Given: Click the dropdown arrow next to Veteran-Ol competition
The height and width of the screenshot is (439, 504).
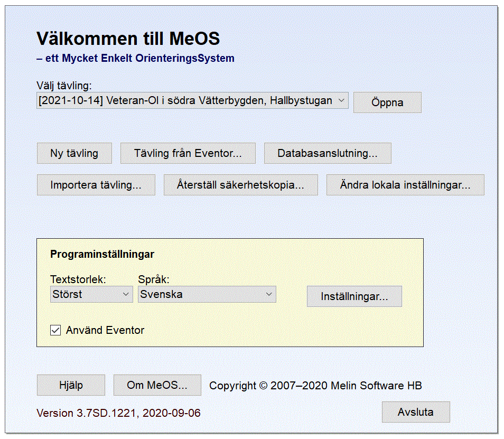Looking at the screenshot, I should pos(341,100).
